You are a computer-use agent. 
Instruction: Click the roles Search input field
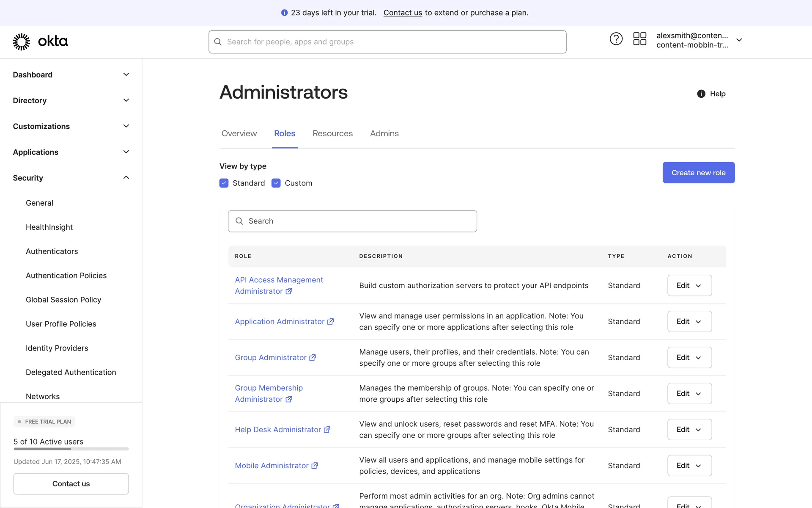pos(352,221)
